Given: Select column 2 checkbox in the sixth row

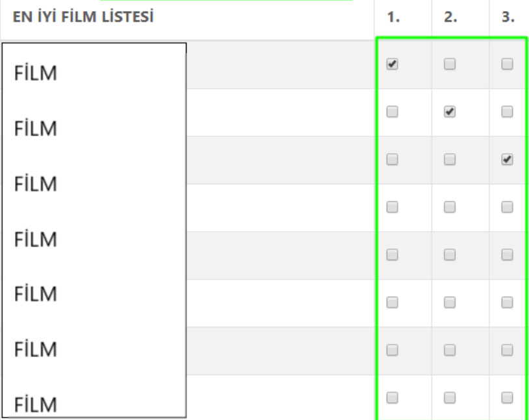Looking at the screenshot, I should click(449, 303).
